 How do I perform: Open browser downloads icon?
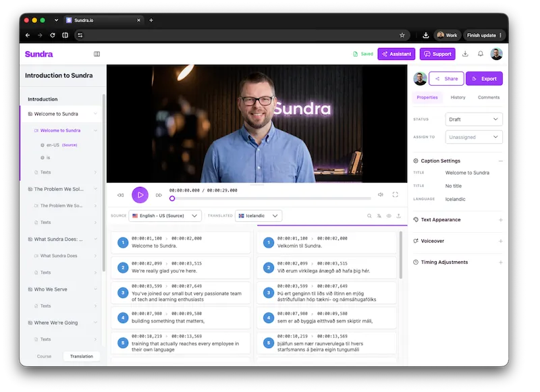coord(426,35)
